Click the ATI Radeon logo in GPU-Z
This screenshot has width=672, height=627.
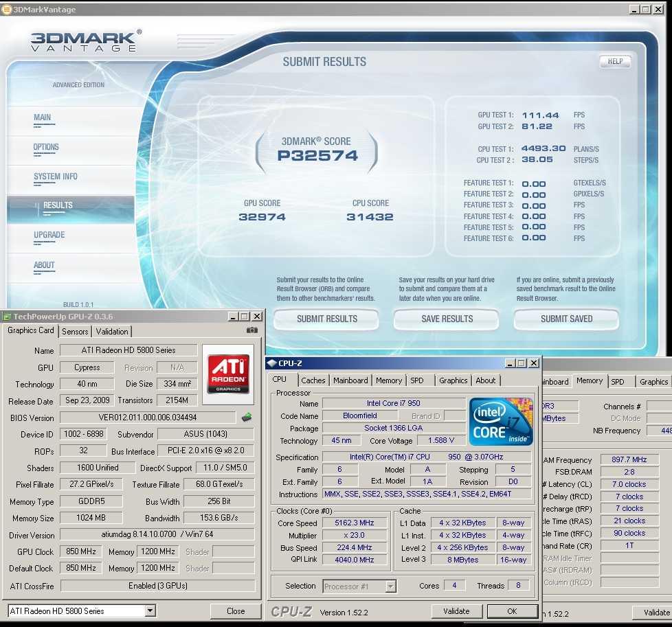click(228, 374)
